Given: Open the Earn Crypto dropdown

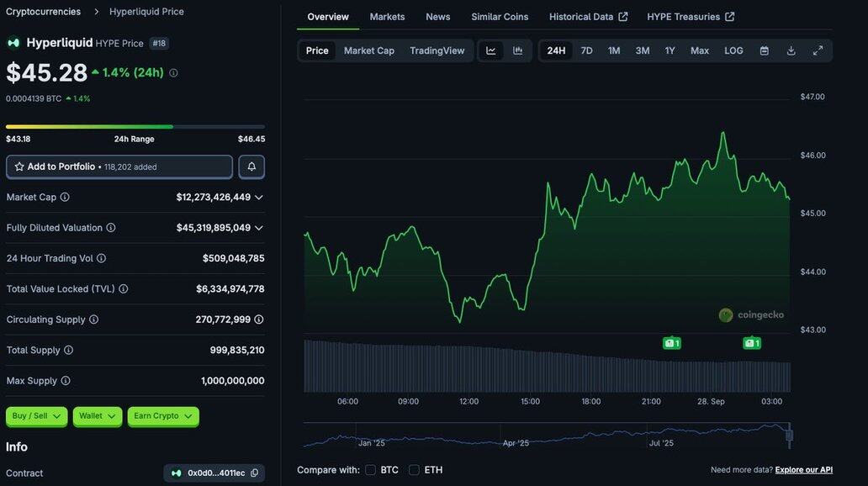Looking at the screenshot, I should pos(163,416).
